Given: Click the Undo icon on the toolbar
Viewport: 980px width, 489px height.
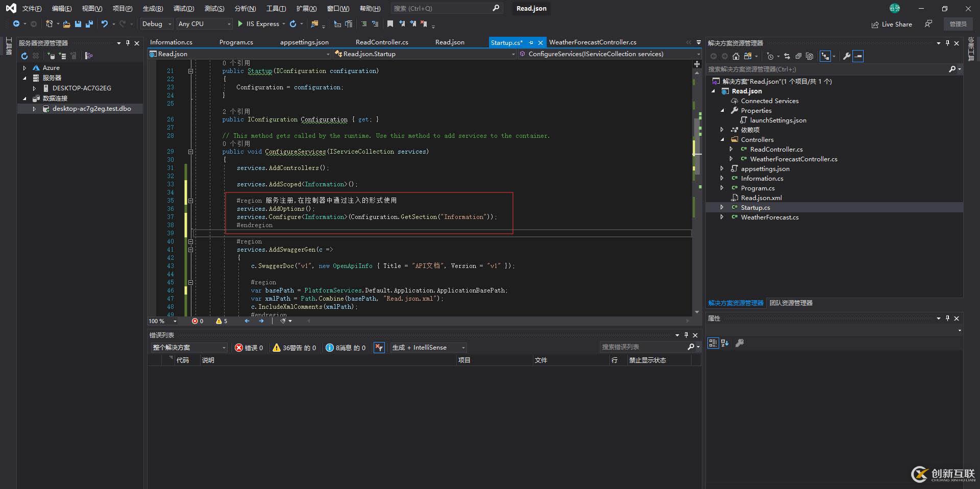Looking at the screenshot, I should coord(104,23).
